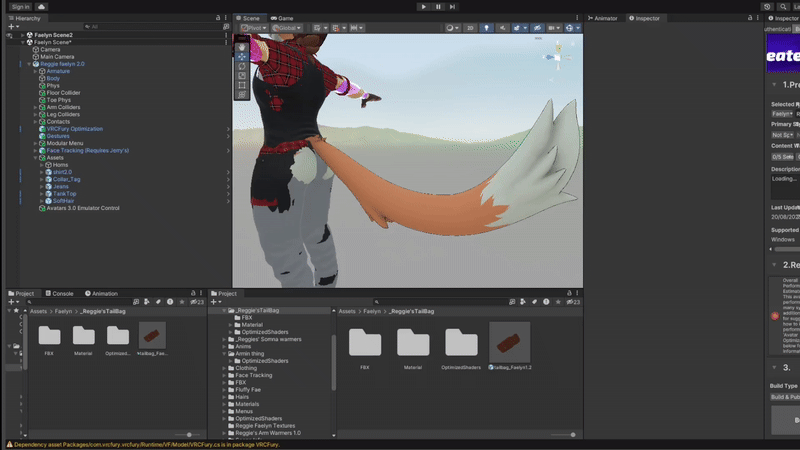Switch to the Animator tab
This screenshot has height=450, width=800.
point(603,18)
